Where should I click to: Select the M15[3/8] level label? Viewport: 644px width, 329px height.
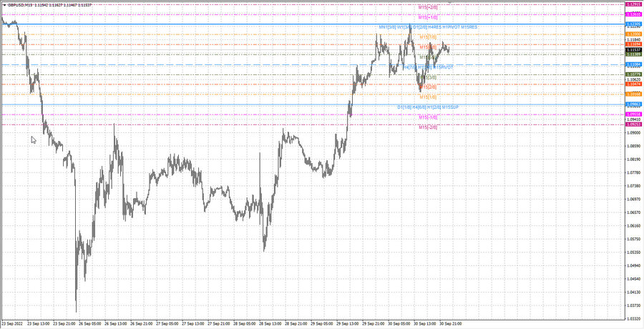click(x=428, y=77)
